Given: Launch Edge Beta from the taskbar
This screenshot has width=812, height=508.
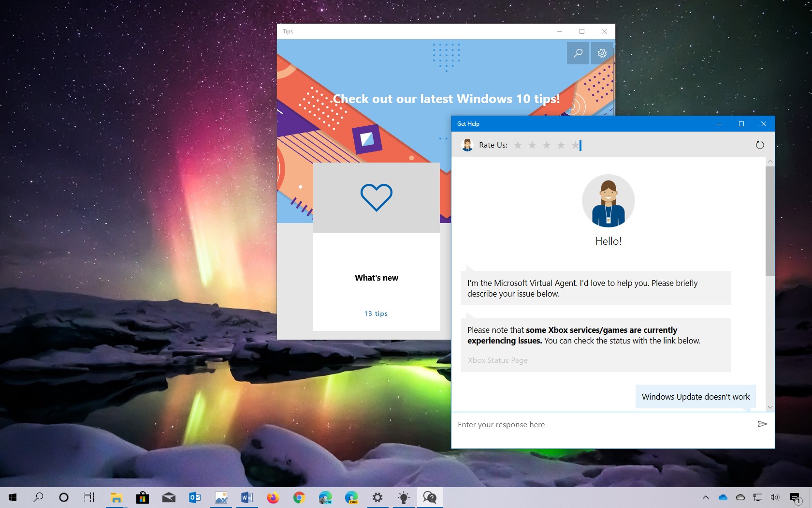Looking at the screenshot, I should [325, 497].
